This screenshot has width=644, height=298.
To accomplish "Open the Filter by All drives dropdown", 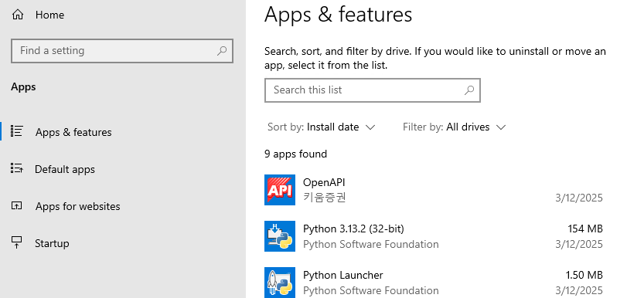I will pos(454,127).
